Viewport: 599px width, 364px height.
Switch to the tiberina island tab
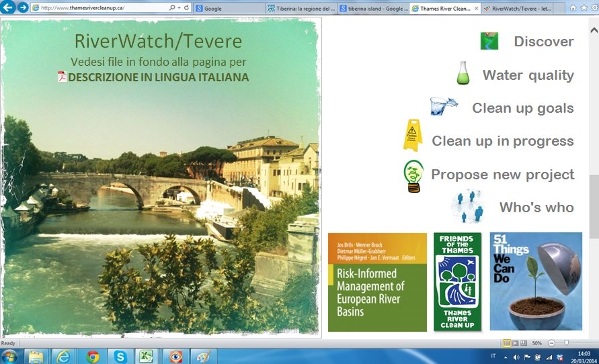pos(373,9)
